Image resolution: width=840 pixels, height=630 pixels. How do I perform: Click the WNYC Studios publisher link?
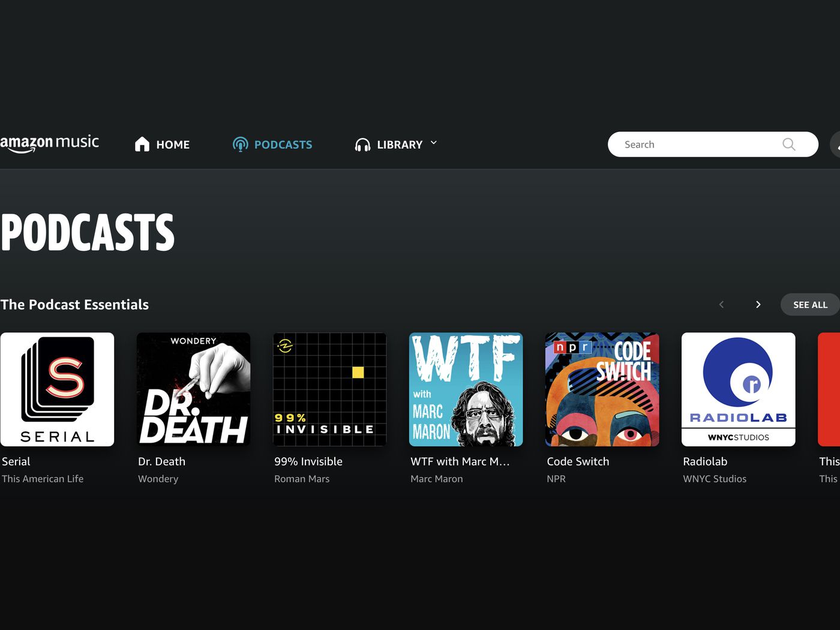[715, 479]
